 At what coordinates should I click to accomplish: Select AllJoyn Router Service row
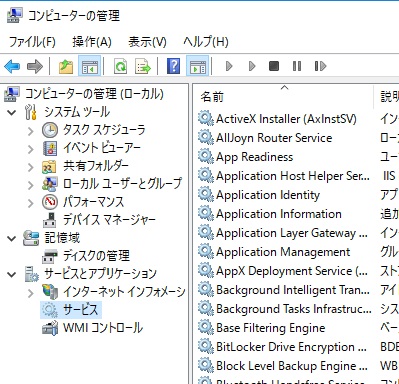coord(274,138)
